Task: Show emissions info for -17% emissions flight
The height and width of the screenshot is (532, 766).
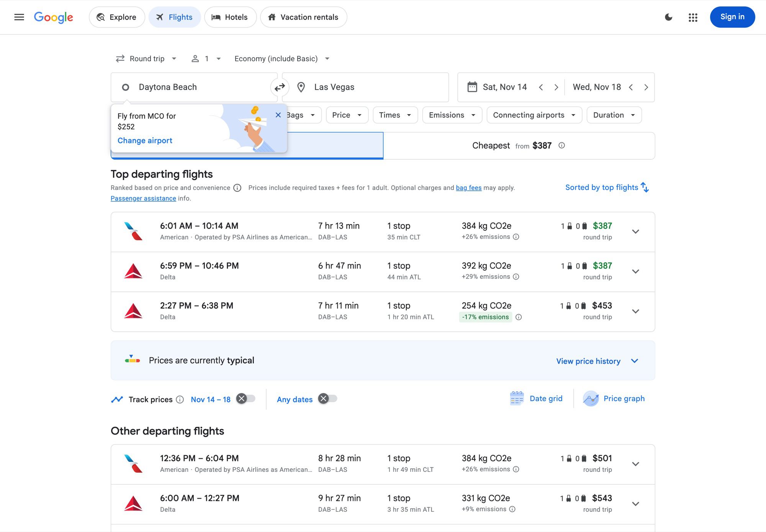Action: click(x=519, y=317)
